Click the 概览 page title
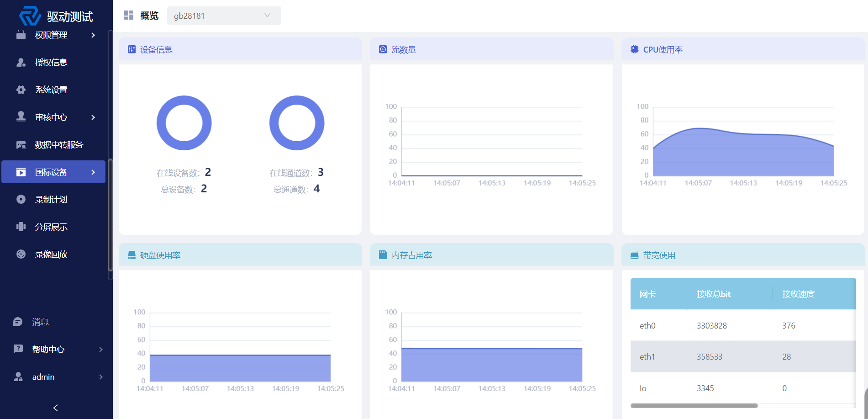868x419 pixels. pyautogui.click(x=149, y=16)
